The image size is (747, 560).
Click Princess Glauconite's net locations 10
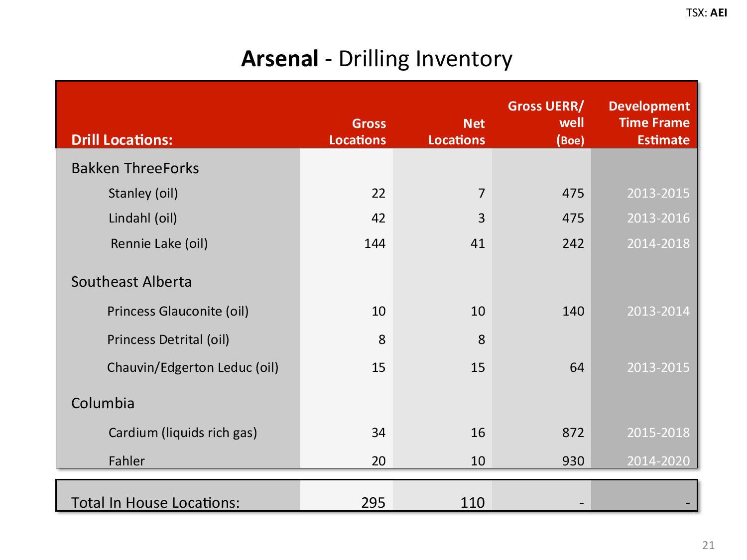(x=478, y=311)
